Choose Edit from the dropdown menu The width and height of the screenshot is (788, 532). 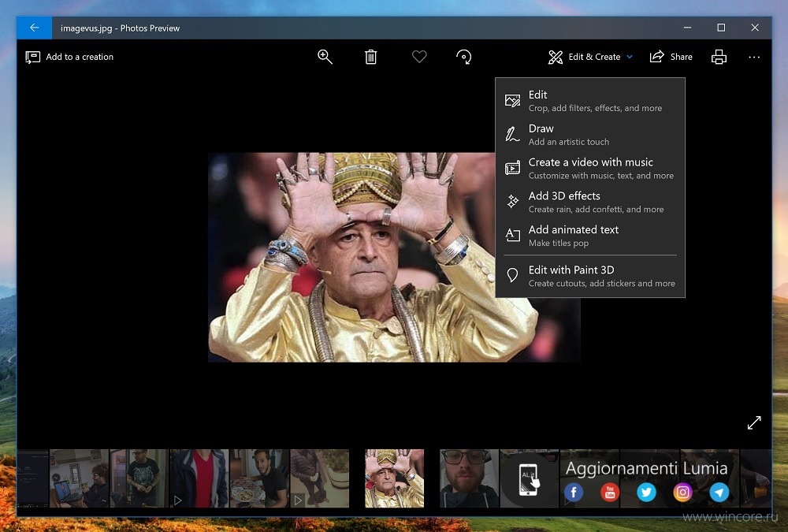tap(590, 101)
